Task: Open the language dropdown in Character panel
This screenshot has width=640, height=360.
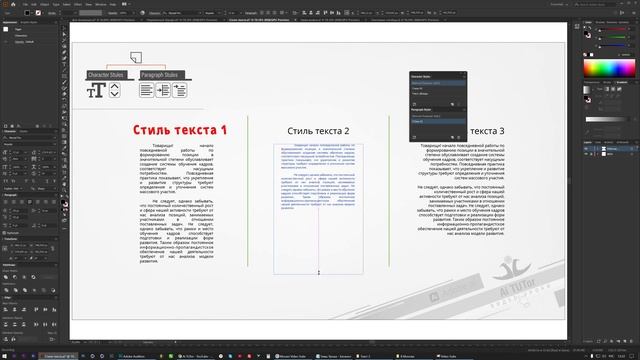Action: coord(21,189)
